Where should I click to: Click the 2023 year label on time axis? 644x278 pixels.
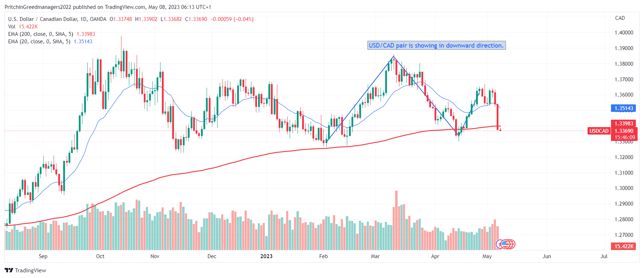[x=267, y=256]
